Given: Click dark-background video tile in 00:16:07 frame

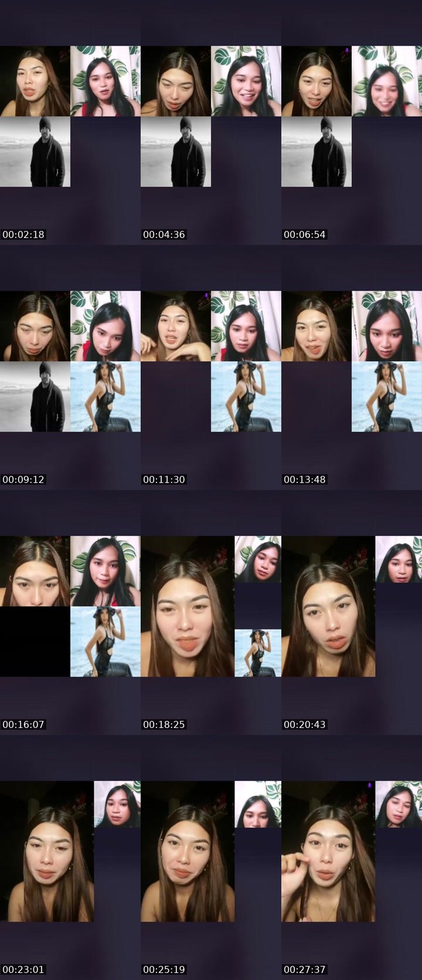Looking at the screenshot, I should [35, 571].
